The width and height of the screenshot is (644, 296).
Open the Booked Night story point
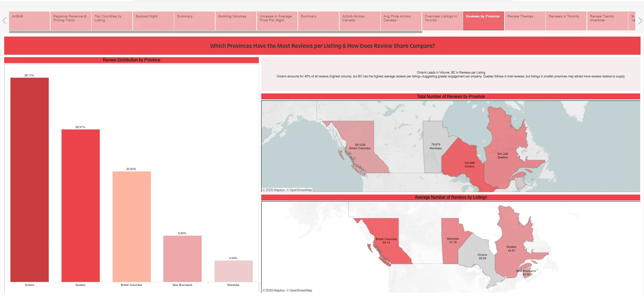[153, 21]
